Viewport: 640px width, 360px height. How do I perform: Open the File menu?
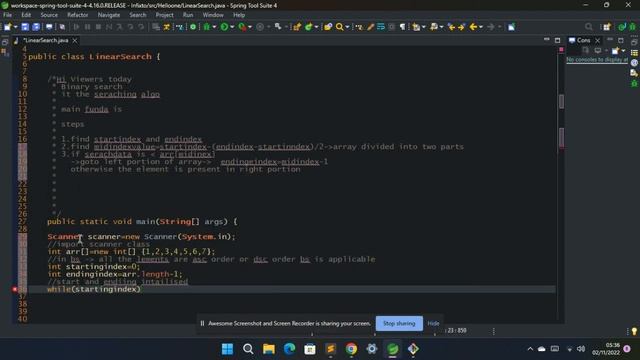tap(7, 15)
